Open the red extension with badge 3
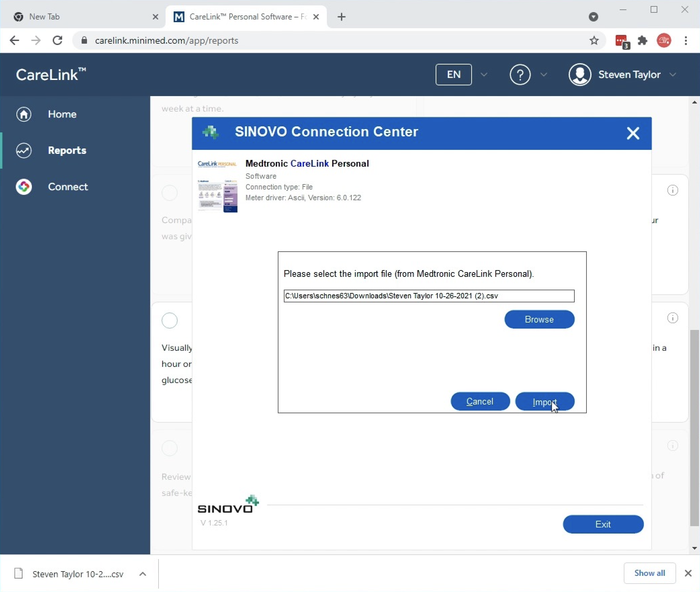 click(x=622, y=41)
